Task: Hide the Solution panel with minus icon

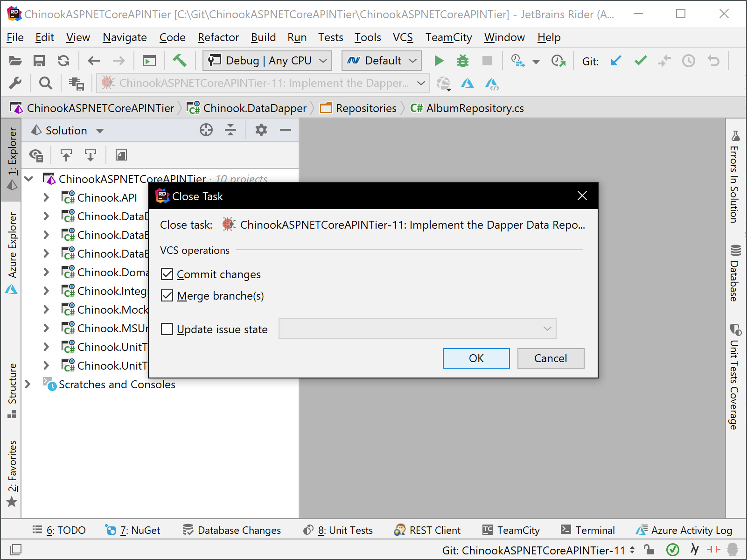Action: 286,130
